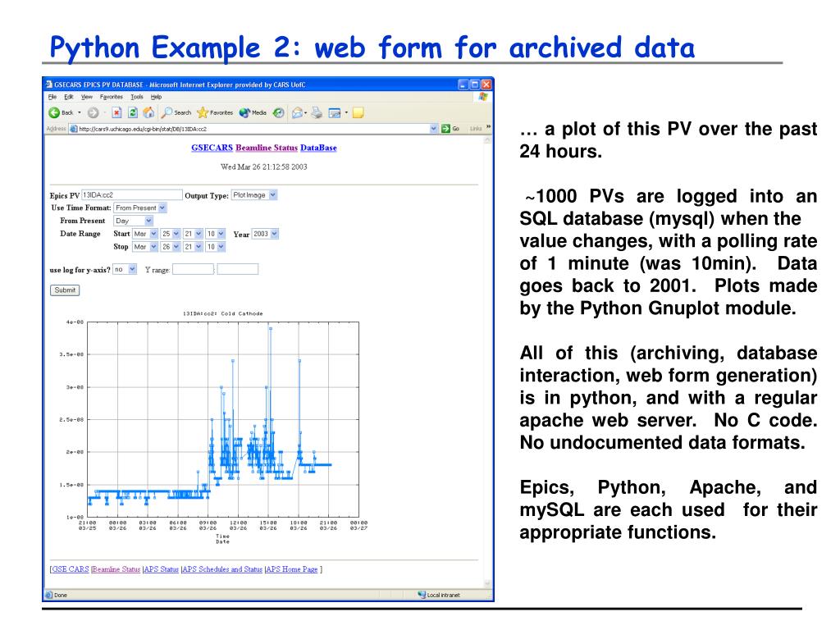Open the address bar history dropdown
Image resolution: width=840 pixels, height=630 pixels.
[433, 129]
